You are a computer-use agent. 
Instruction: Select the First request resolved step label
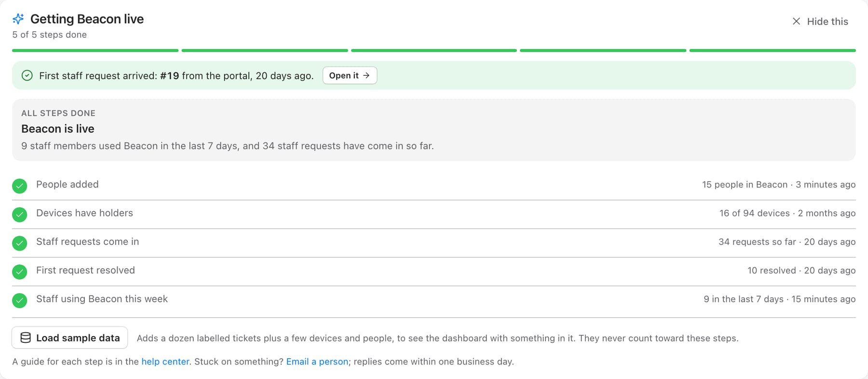(x=85, y=270)
